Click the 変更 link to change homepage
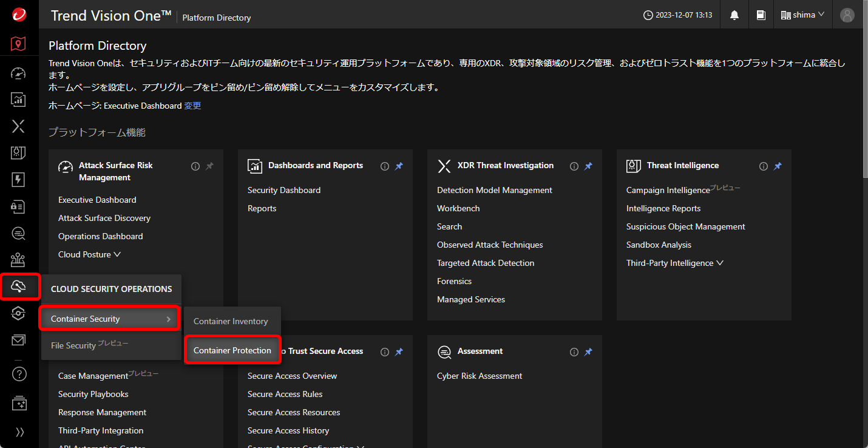 pyautogui.click(x=192, y=105)
